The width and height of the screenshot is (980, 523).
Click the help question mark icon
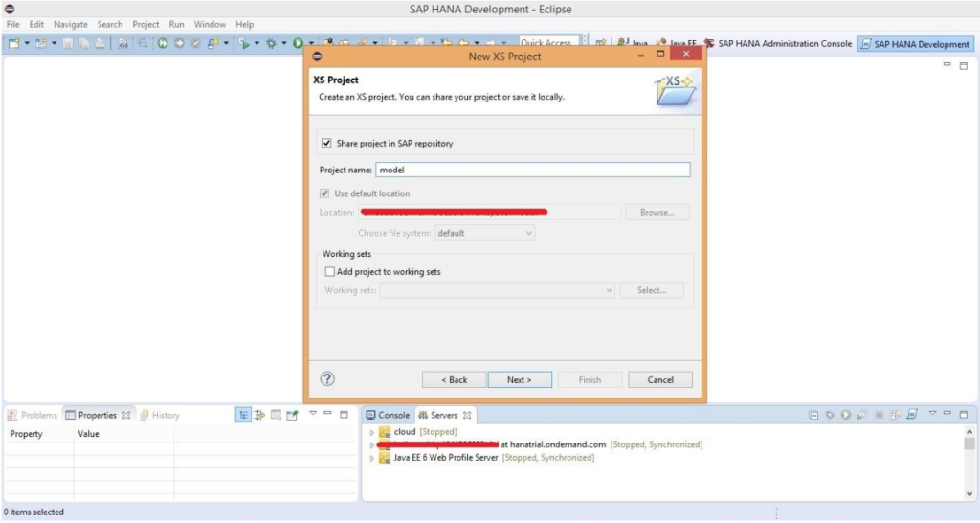click(x=327, y=378)
